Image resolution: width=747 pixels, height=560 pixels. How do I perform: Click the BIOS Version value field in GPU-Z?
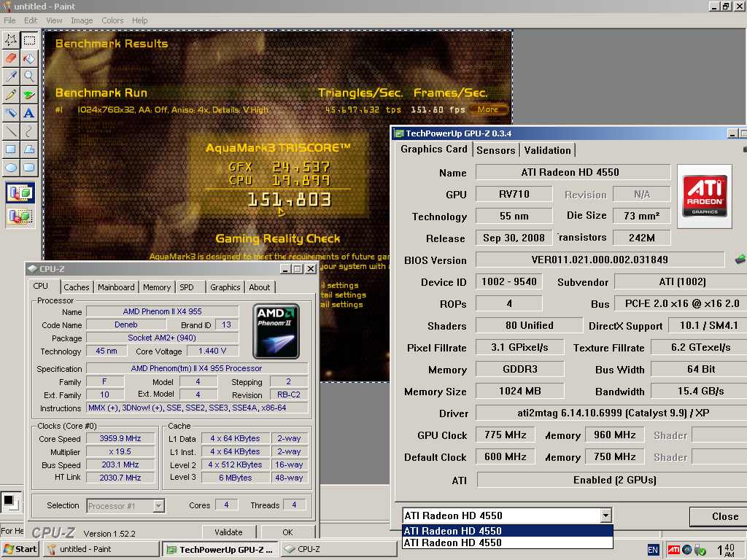coord(600,260)
